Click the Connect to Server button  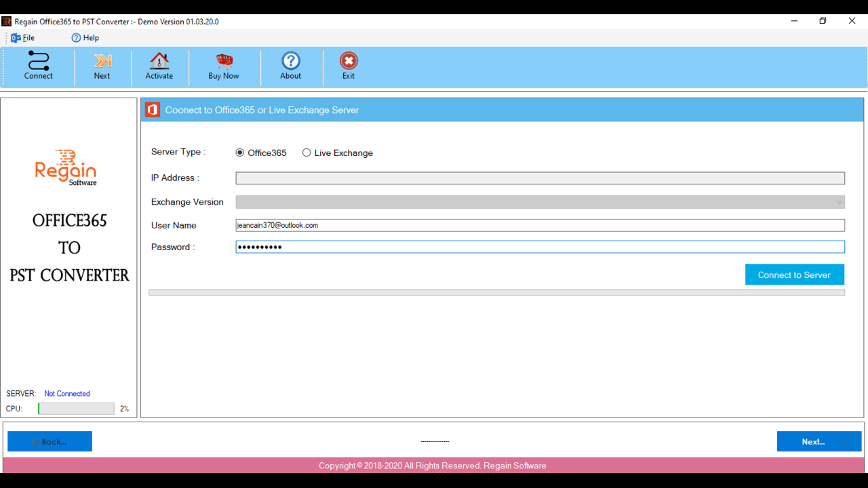point(794,274)
